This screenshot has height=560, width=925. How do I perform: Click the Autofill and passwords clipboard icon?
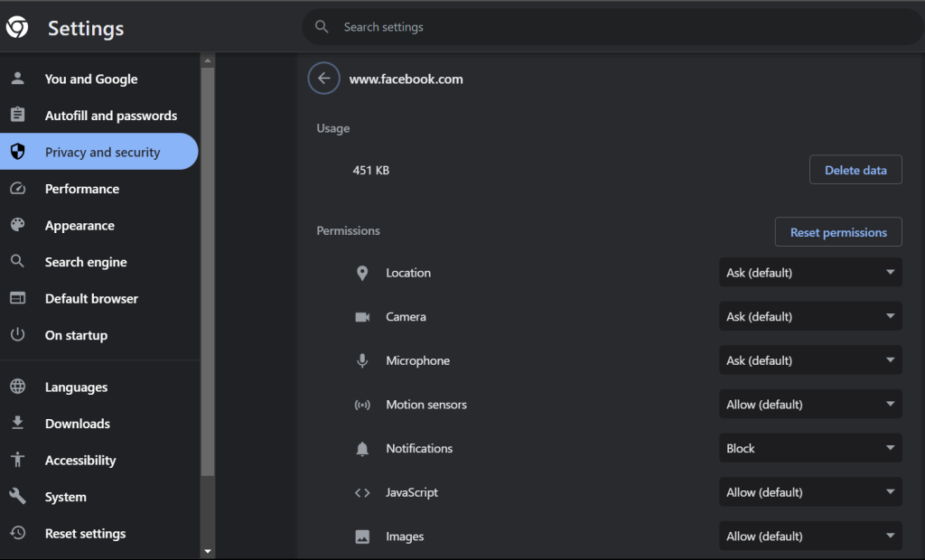coord(18,115)
